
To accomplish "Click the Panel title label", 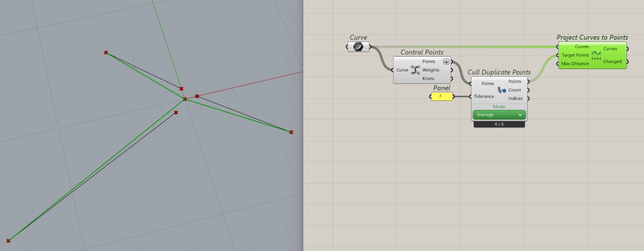I will pos(441,88).
